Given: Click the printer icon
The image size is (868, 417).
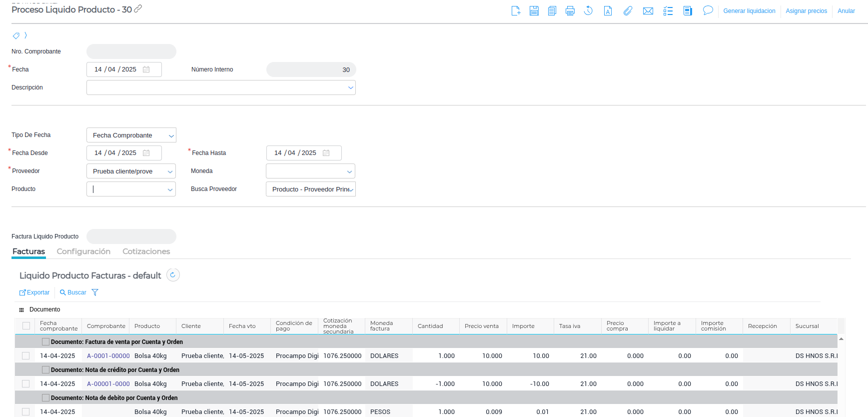Looking at the screenshot, I should 570,11.
